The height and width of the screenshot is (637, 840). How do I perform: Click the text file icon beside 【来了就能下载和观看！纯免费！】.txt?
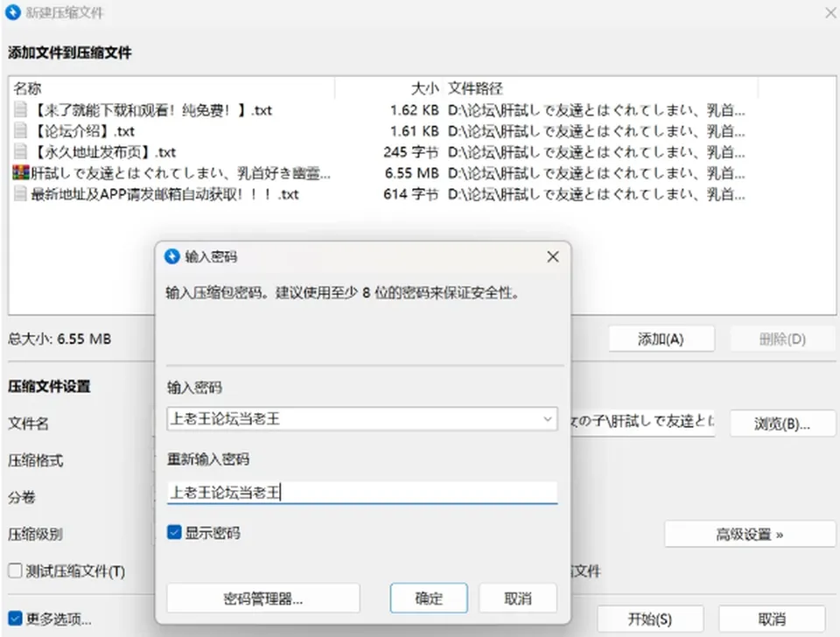(20, 110)
